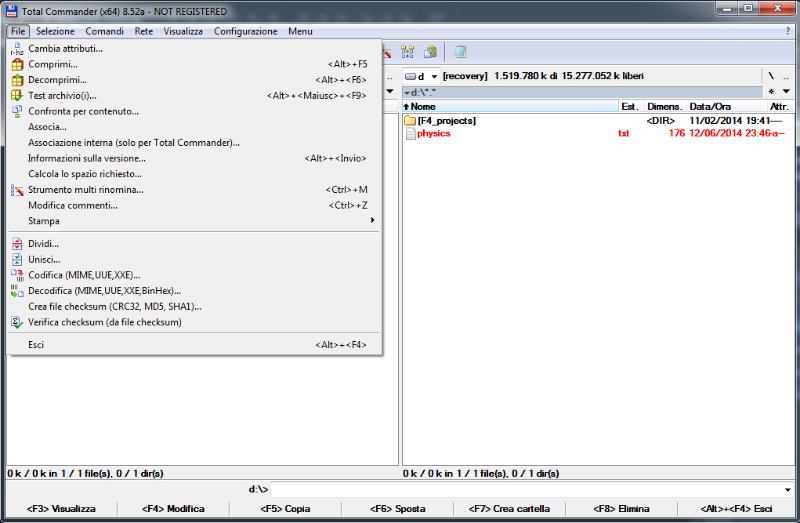
Task: Click the notepad icon in the toolbar
Action: 460,52
